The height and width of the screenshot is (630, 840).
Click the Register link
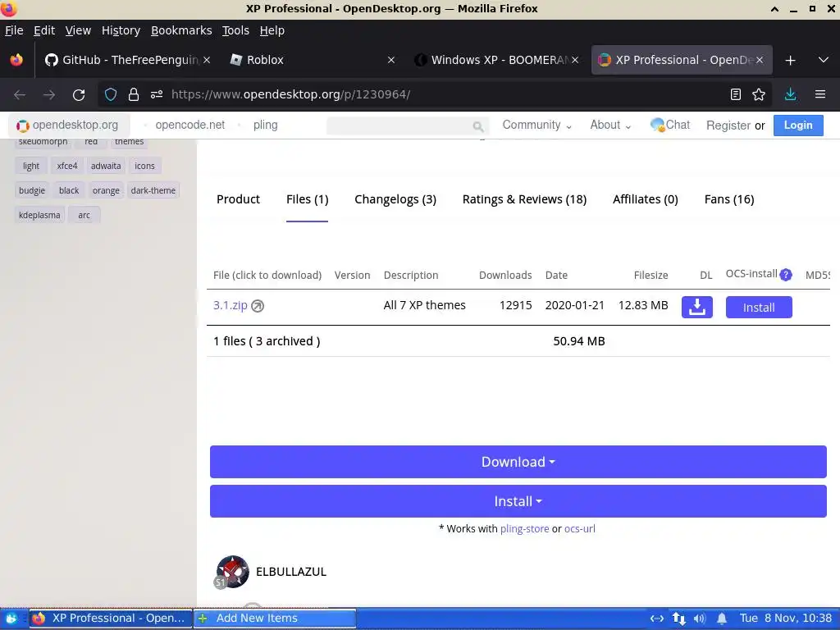pos(728,126)
